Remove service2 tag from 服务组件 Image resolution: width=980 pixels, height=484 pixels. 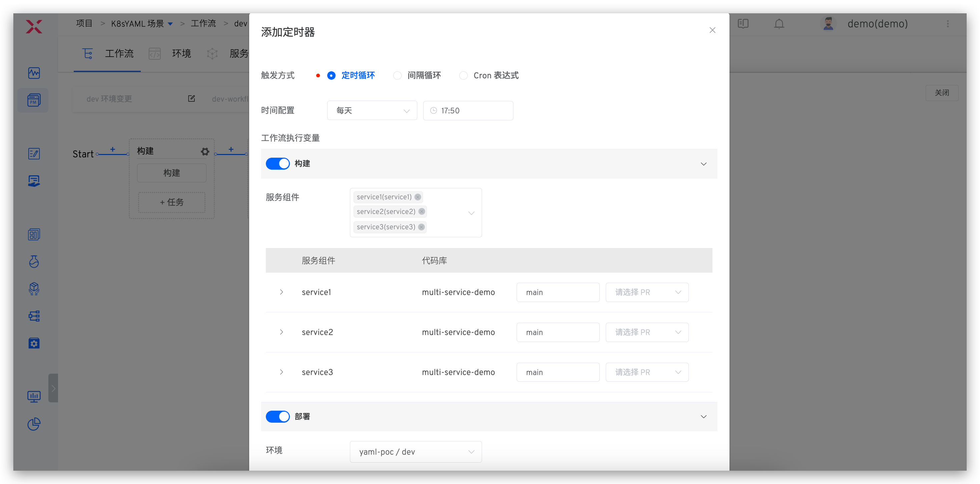pyautogui.click(x=422, y=211)
